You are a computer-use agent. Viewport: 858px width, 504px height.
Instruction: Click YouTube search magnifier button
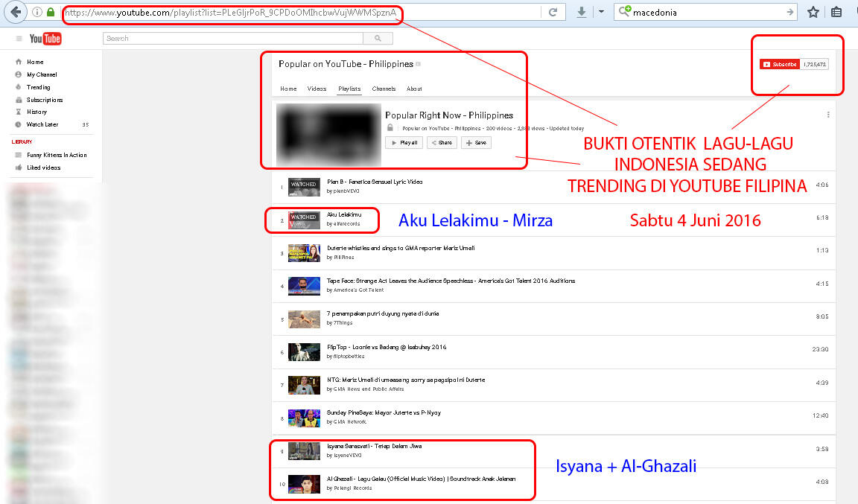tap(378, 38)
